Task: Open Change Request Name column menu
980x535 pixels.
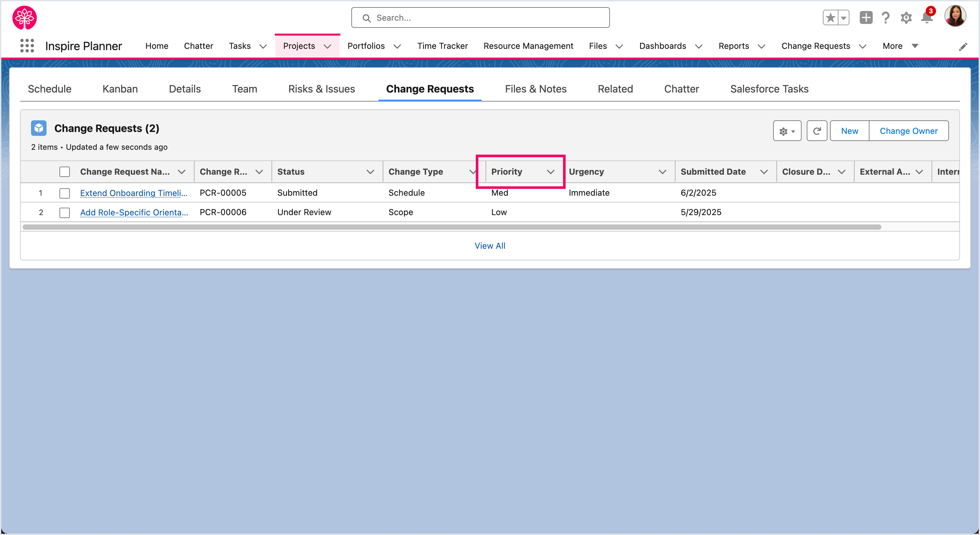Action: [181, 172]
